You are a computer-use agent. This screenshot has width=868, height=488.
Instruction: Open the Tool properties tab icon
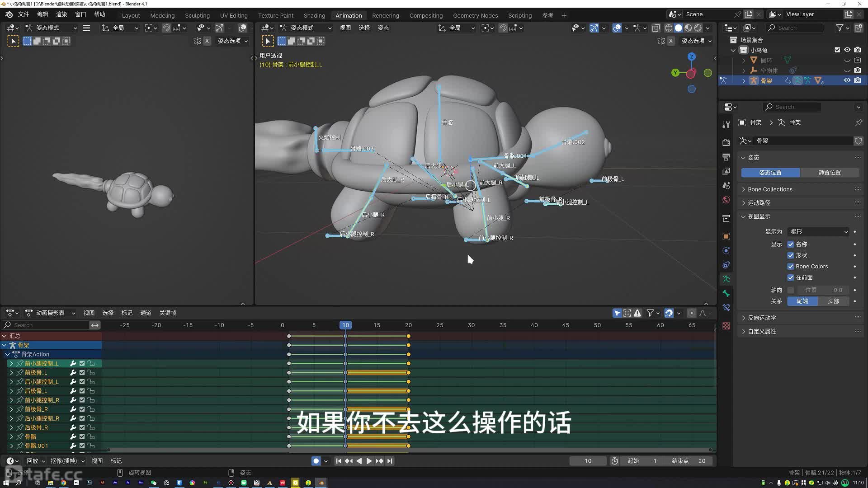(726, 125)
